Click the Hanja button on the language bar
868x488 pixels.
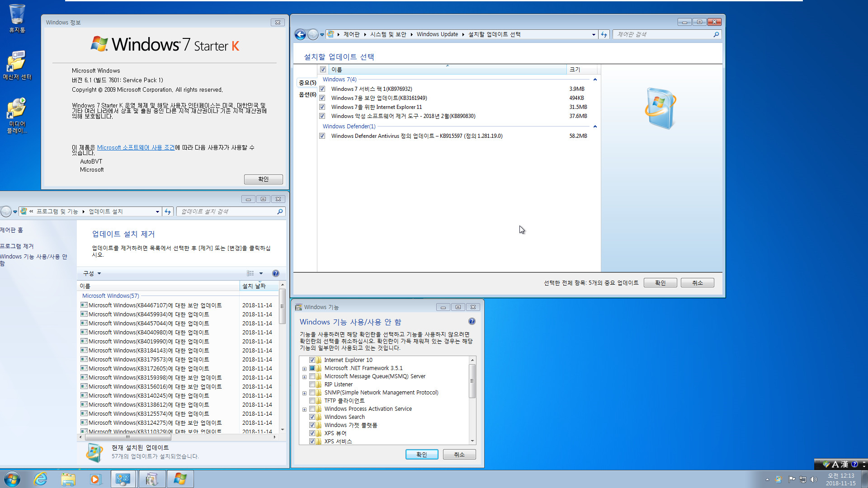click(x=844, y=464)
